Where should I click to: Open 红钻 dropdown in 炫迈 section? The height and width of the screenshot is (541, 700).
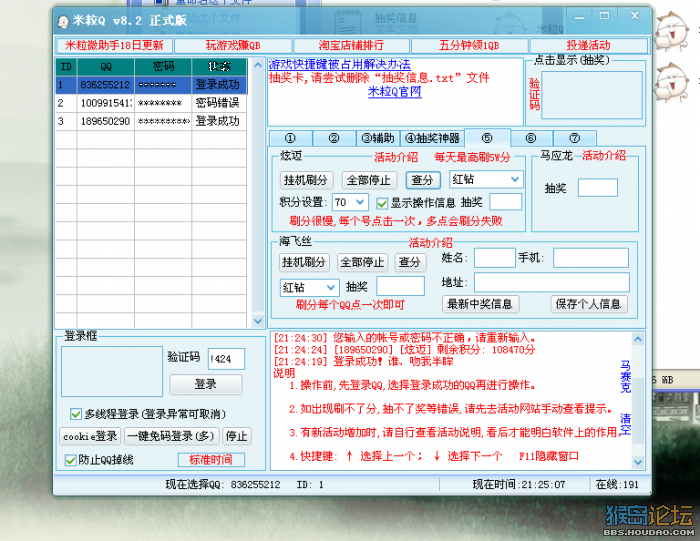486,179
